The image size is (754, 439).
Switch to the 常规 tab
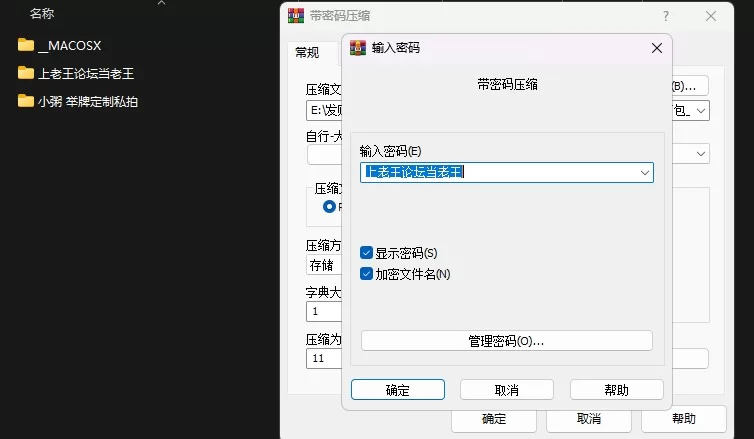click(307, 52)
